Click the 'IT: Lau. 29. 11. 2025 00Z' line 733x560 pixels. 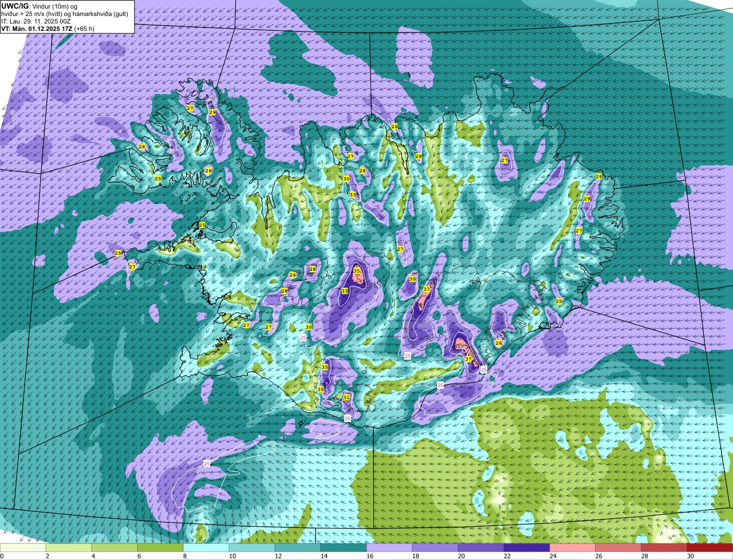click(x=36, y=21)
